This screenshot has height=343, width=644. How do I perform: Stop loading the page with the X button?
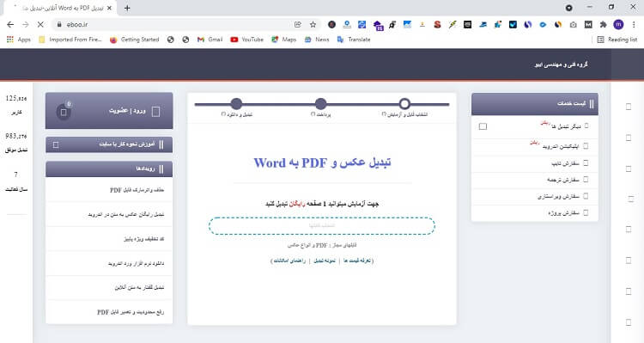pyautogui.click(x=40, y=25)
